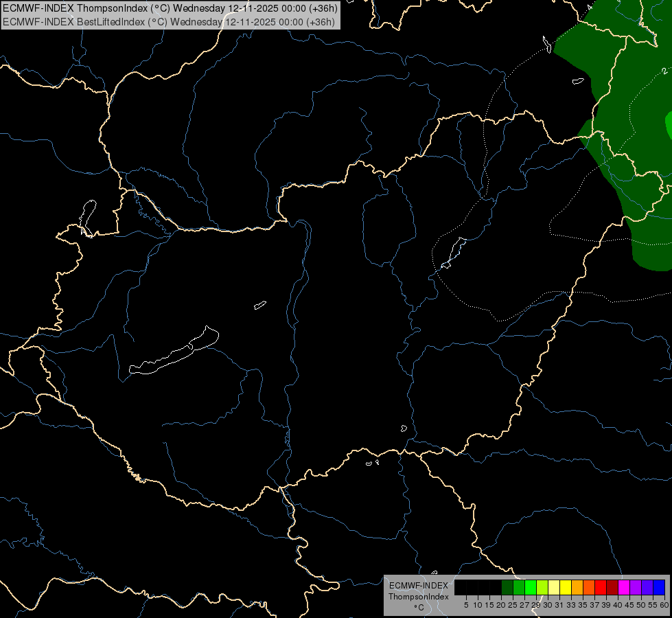Click the legend tick label 40

pos(618,605)
